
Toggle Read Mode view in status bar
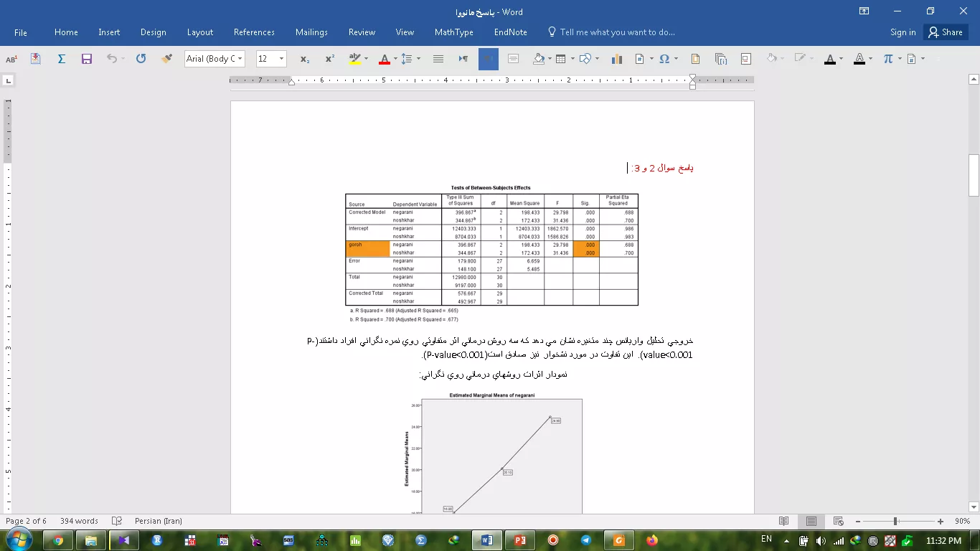click(784, 522)
